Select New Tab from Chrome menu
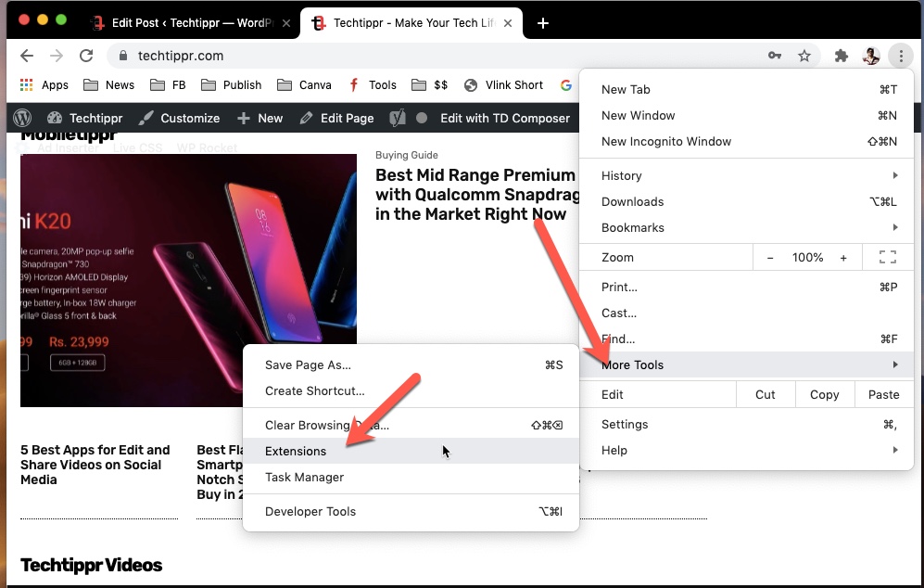The image size is (924, 588). point(746,90)
